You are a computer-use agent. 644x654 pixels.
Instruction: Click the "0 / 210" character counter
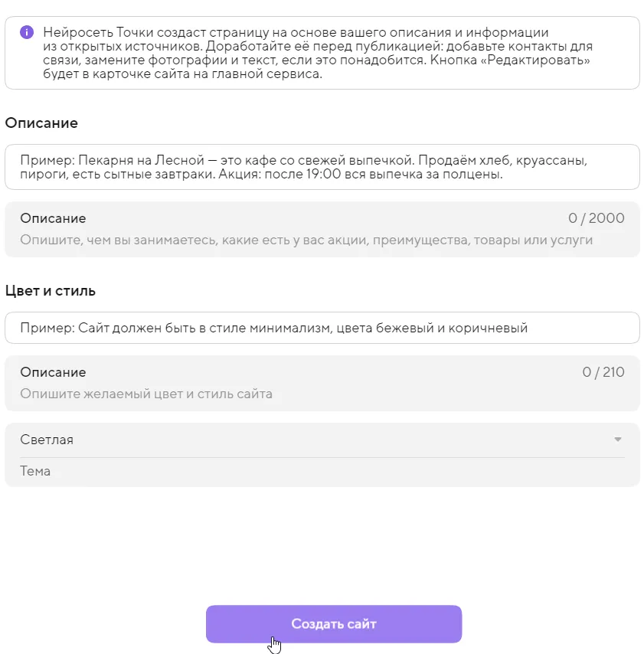coord(603,372)
